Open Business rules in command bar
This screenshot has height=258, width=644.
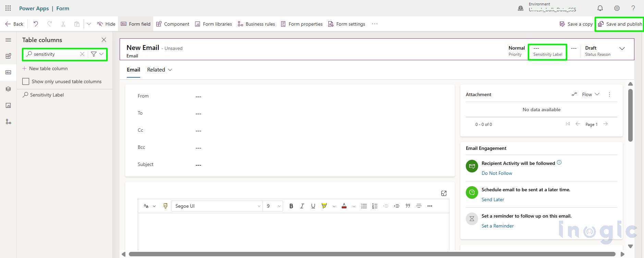point(256,24)
